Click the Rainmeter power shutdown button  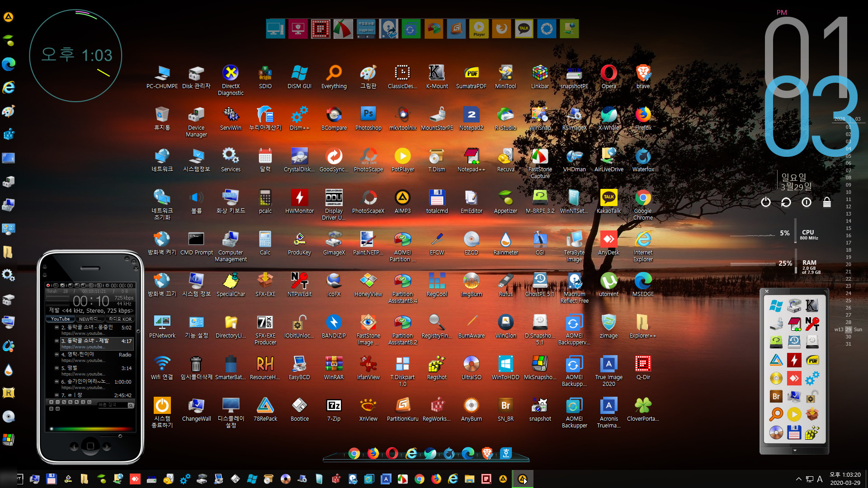point(765,202)
